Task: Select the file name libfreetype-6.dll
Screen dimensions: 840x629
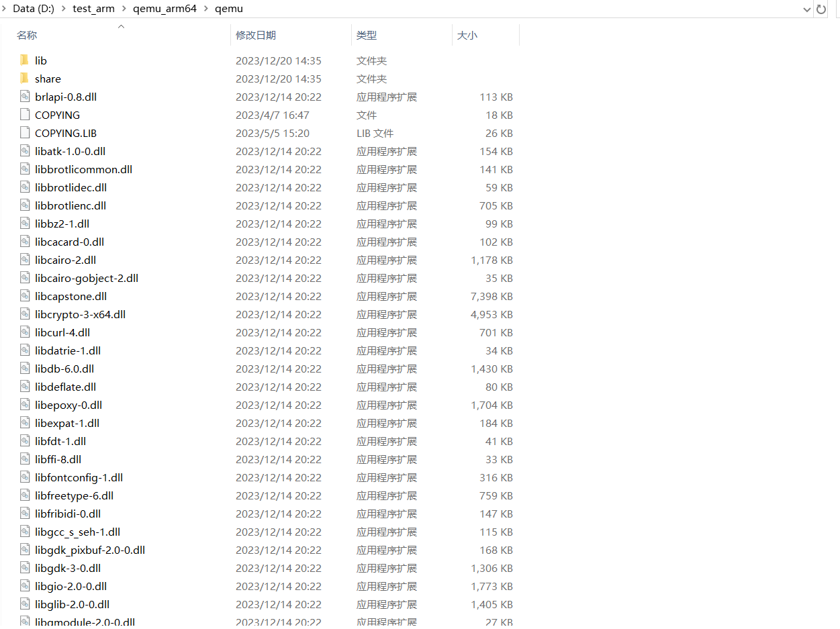Action: [x=74, y=495]
